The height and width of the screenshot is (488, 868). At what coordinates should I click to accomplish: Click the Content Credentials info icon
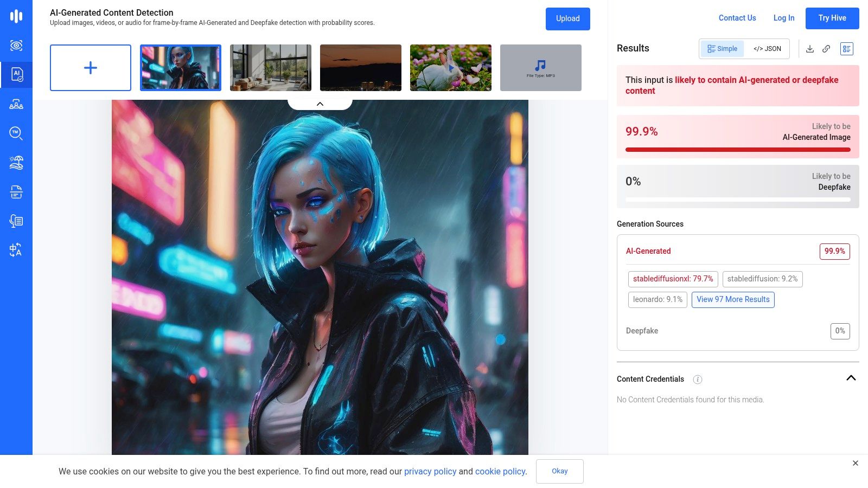pyautogui.click(x=698, y=380)
